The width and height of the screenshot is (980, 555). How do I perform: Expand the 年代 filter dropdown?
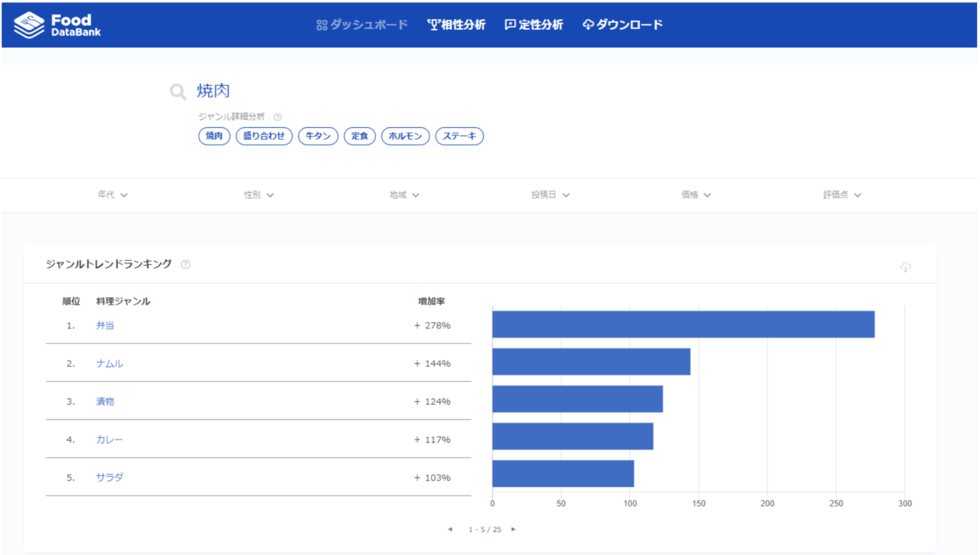(113, 195)
